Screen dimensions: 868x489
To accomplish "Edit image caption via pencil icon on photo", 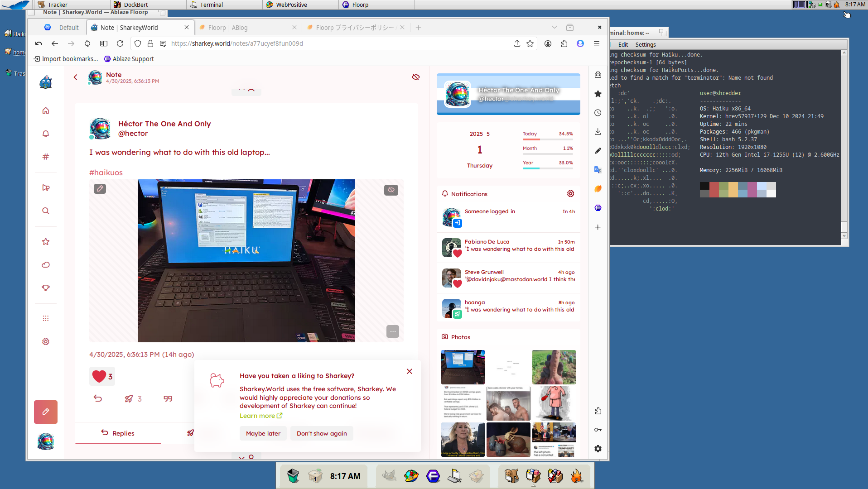I will click(100, 188).
